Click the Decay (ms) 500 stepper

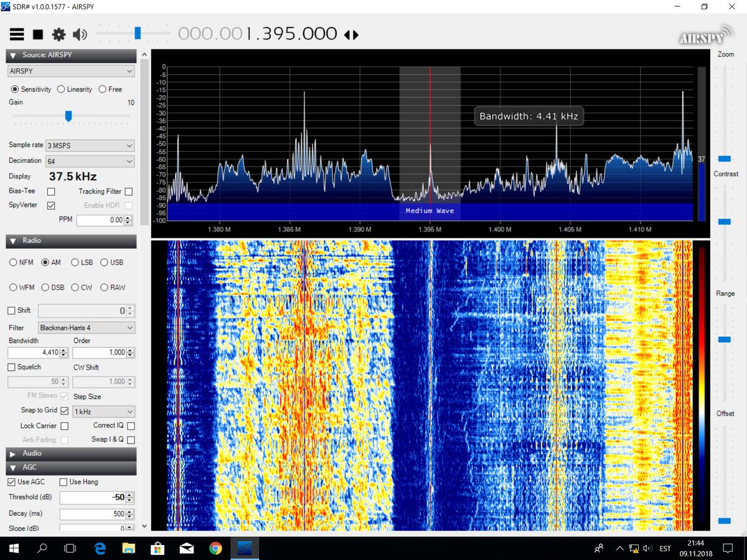[x=129, y=515]
